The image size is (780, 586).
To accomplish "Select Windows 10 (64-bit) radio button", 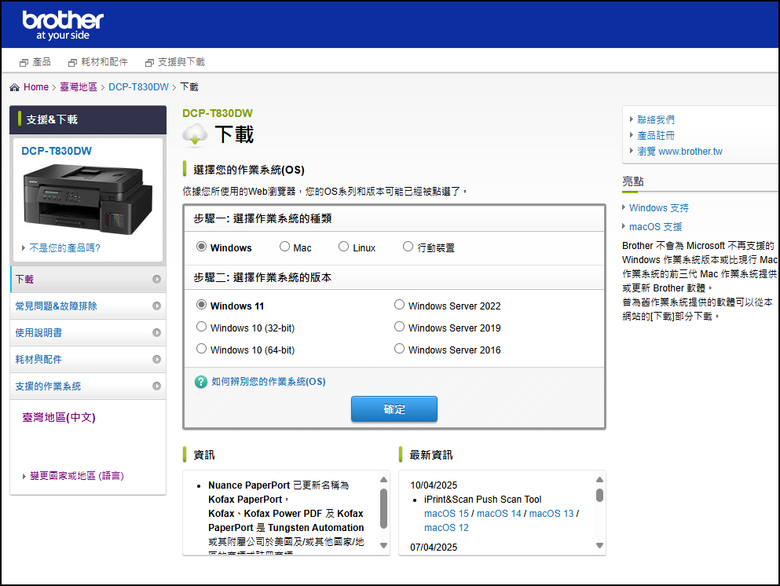I will click(x=201, y=349).
